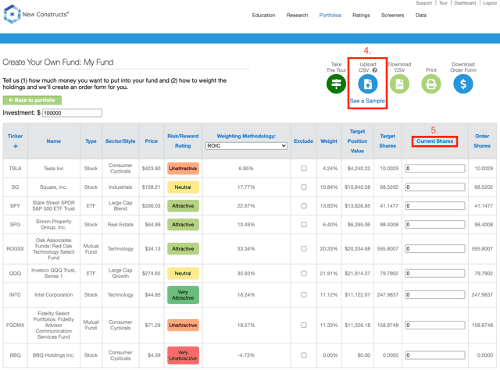Sort by the Ticker column arrow
This screenshot has height=370, width=500.
(x=15, y=146)
